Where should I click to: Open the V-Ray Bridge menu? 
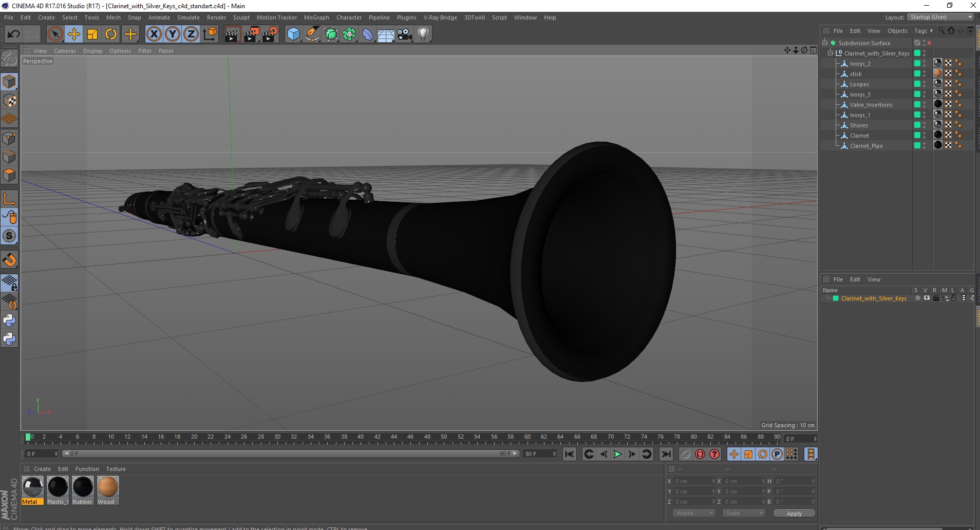(x=440, y=17)
